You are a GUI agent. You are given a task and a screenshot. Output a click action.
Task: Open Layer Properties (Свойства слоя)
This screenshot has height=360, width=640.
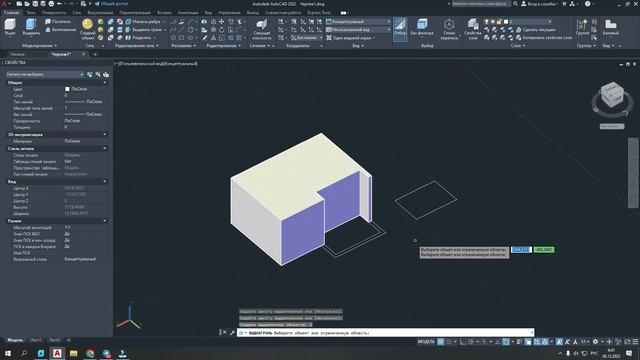(473, 29)
